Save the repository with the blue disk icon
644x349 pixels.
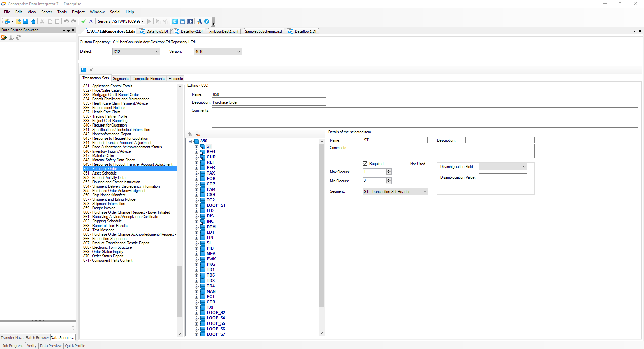84,70
